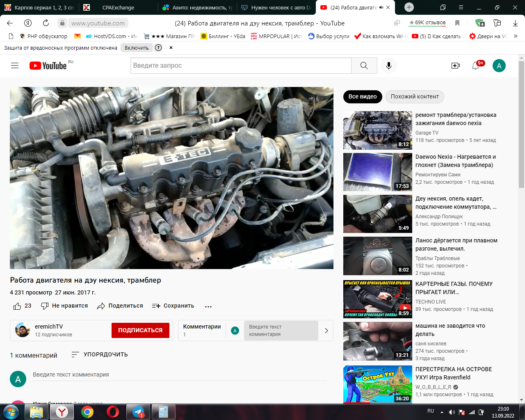Enable malware protection with Включить
The image size is (525, 420).
(x=137, y=48)
